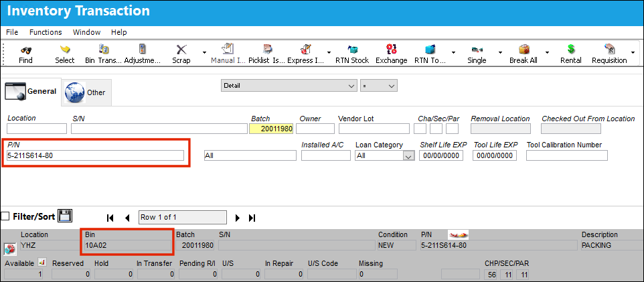Click the small chart icon beside Available
Viewport: 644px width, 282px height.
coord(42,262)
